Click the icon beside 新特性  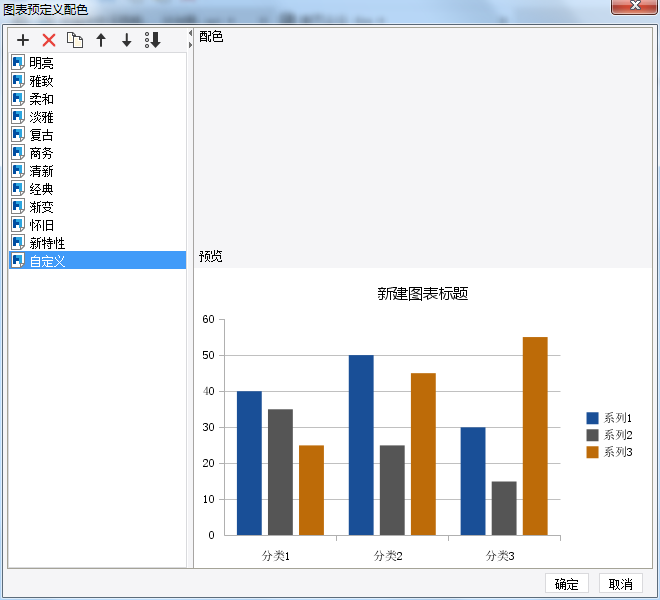point(18,243)
